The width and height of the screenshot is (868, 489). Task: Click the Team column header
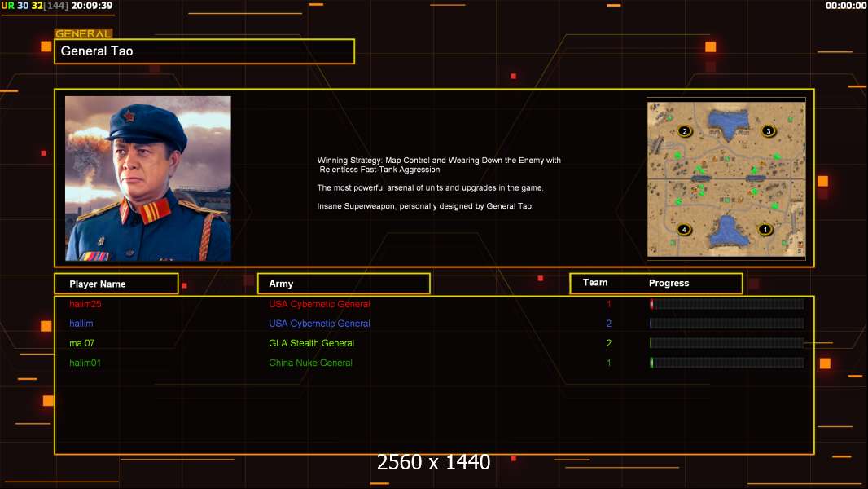click(595, 283)
